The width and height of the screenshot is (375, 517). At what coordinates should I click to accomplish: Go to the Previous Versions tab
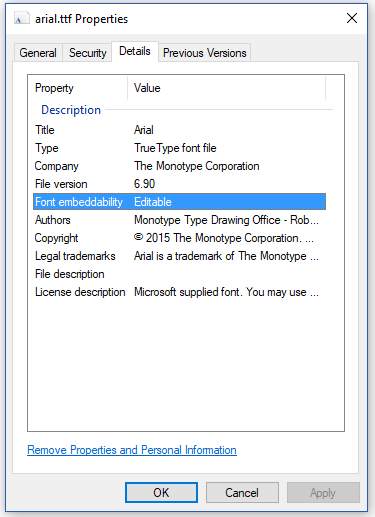(x=205, y=53)
